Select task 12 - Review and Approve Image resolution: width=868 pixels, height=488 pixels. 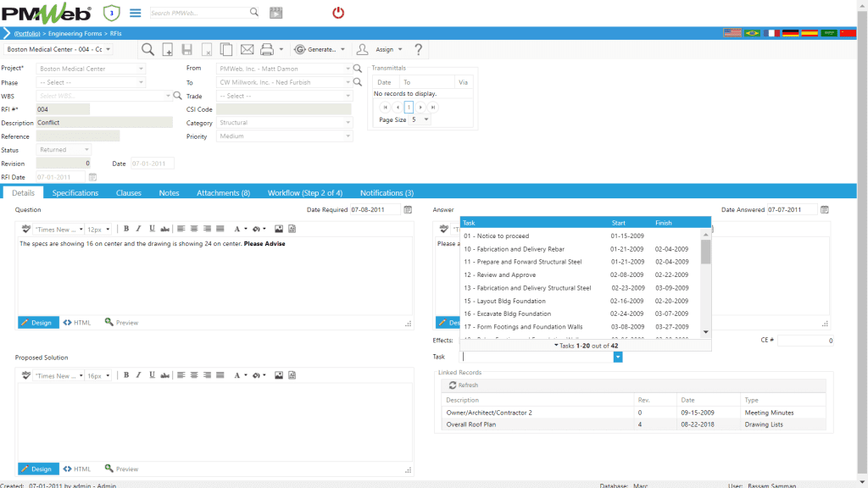(x=581, y=275)
